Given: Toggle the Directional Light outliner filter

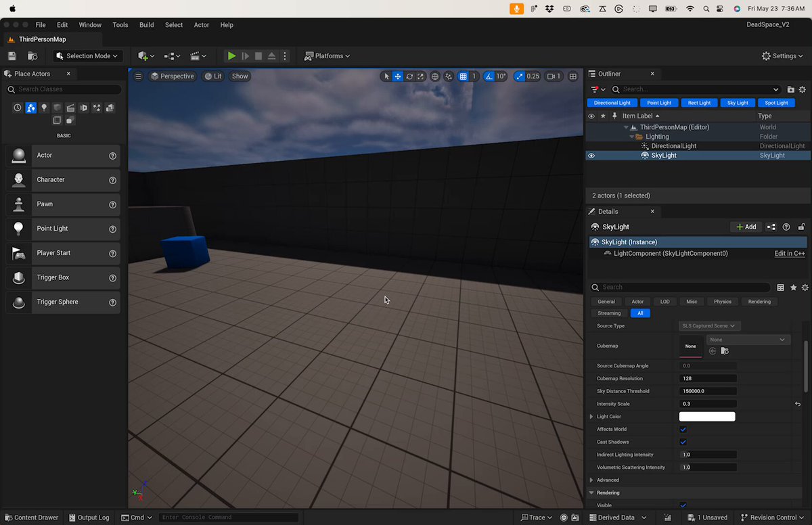Looking at the screenshot, I should click(x=612, y=103).
